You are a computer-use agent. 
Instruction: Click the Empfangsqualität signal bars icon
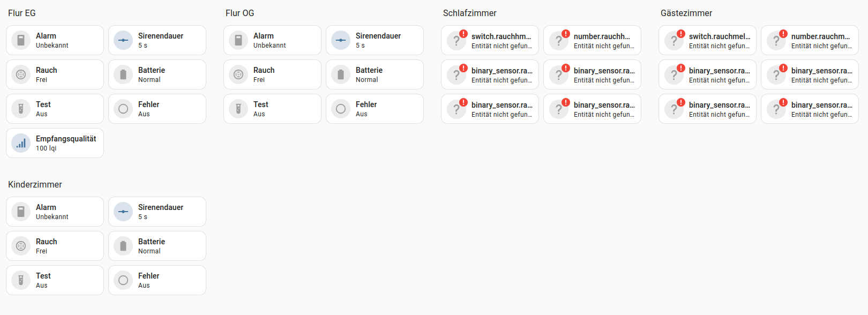pos(21,143)
